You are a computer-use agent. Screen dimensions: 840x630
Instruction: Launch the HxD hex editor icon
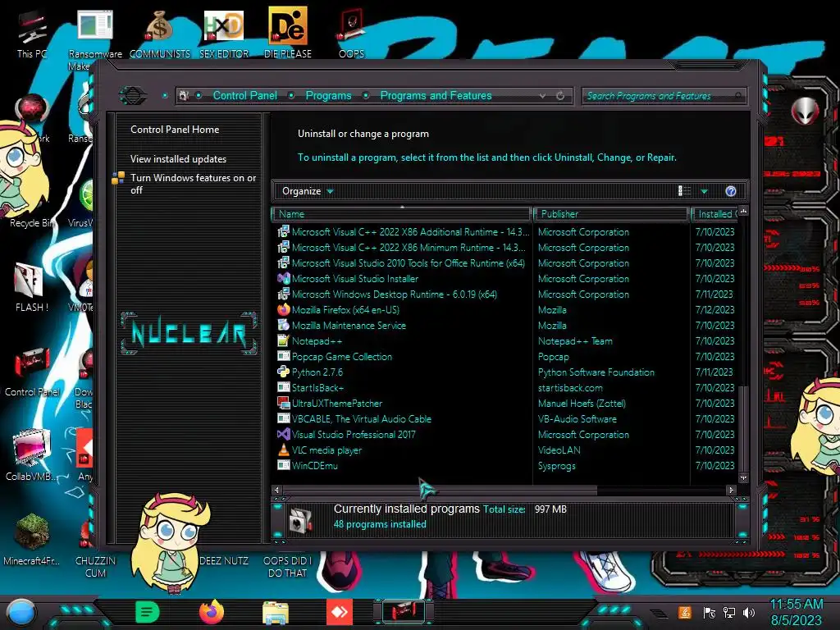(x=224, y=34)
